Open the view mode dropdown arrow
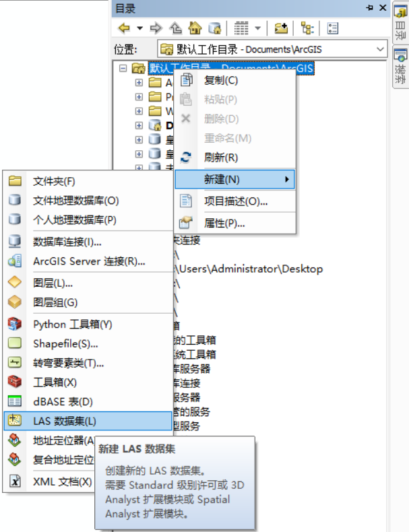The width and height of the screenshot is (409, 532). point(258,28)
